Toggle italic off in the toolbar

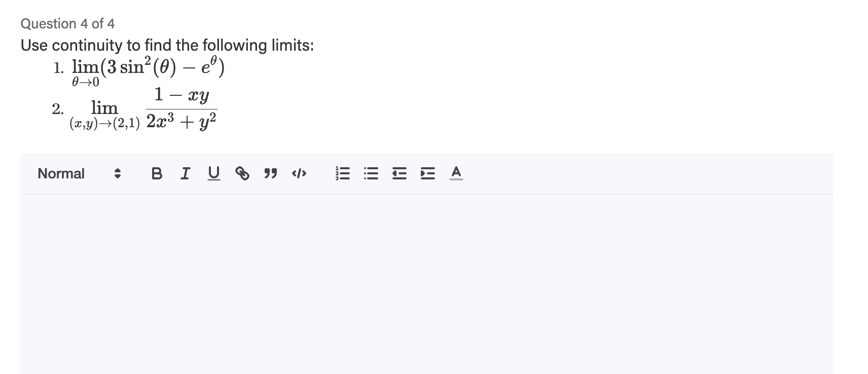point(185,174)
